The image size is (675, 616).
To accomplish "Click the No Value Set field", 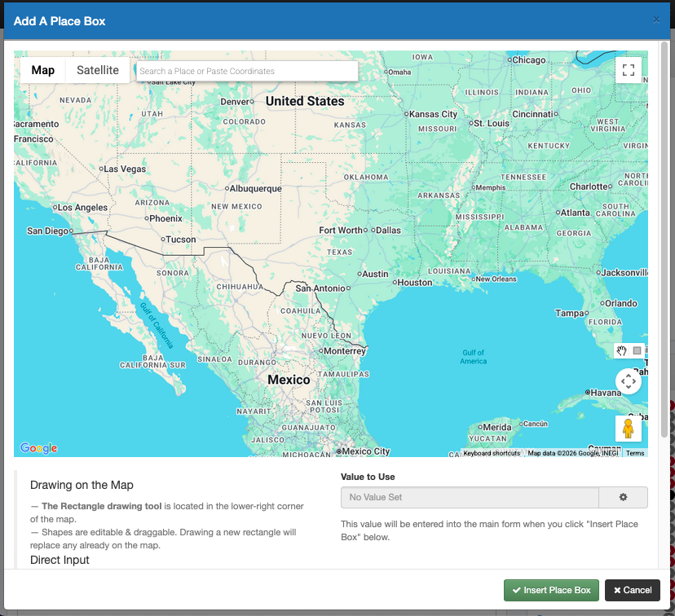I will 470,497.
